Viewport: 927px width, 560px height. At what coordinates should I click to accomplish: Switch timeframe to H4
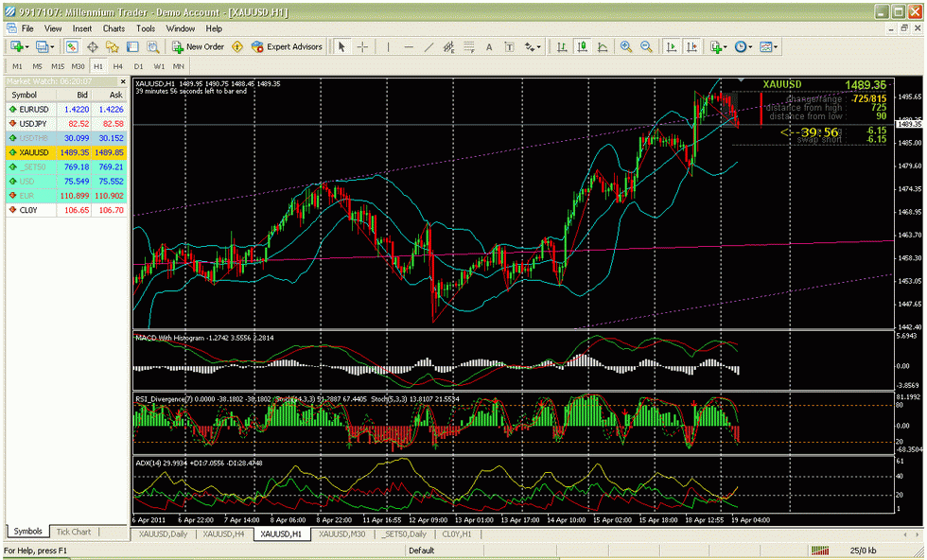click(x=117, y=66)
